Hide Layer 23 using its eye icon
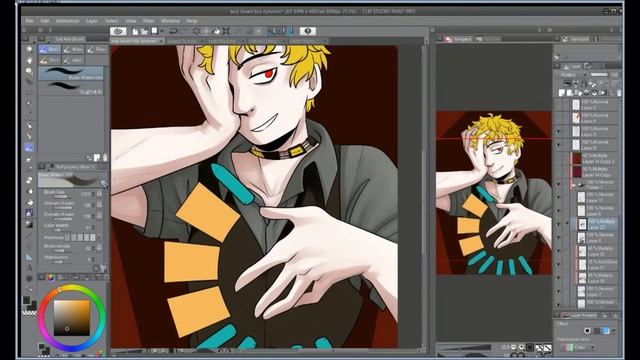 pos(559,224)
